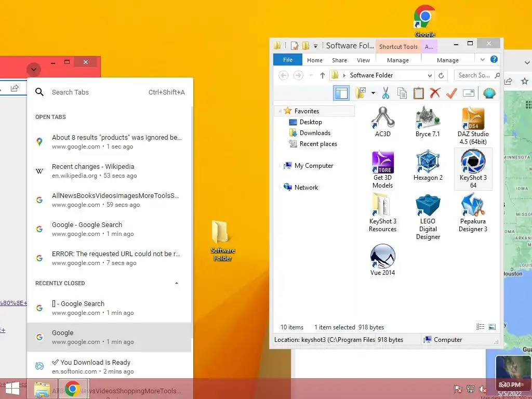Open Manage tab under Shortcut Tools
The height and width of the screenshot is (399, 532).
397,60
